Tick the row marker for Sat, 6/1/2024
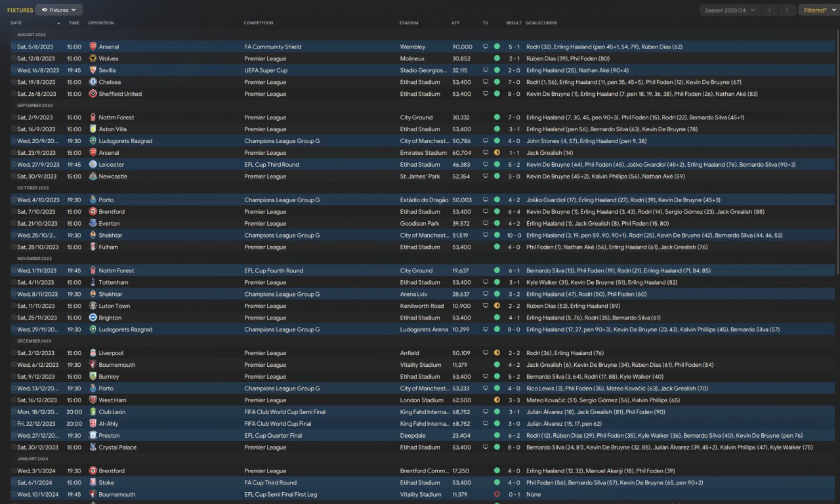 [x=13, y=483]
